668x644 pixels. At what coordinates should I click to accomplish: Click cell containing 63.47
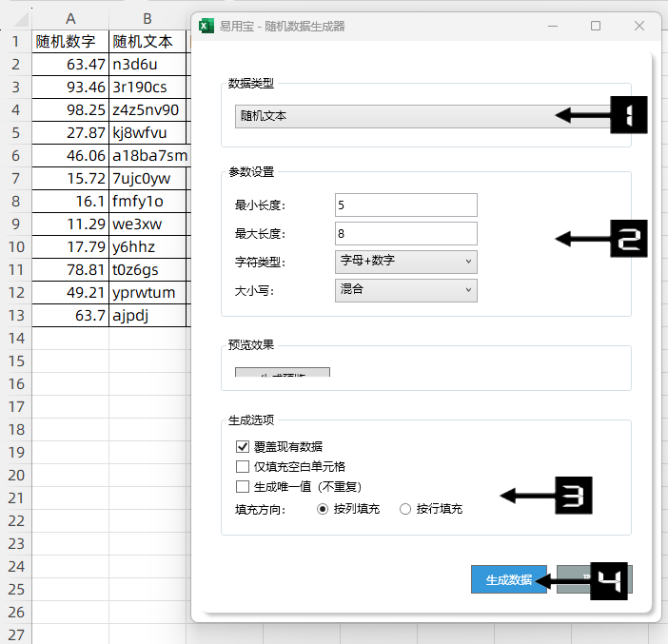click(x=70, y=65)
